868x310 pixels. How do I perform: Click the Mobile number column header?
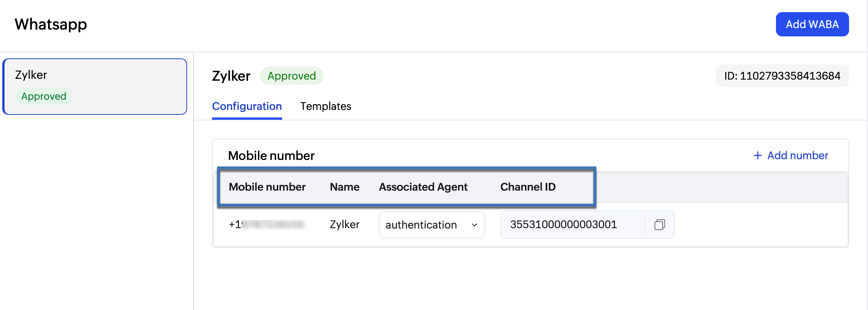(267, 187)
